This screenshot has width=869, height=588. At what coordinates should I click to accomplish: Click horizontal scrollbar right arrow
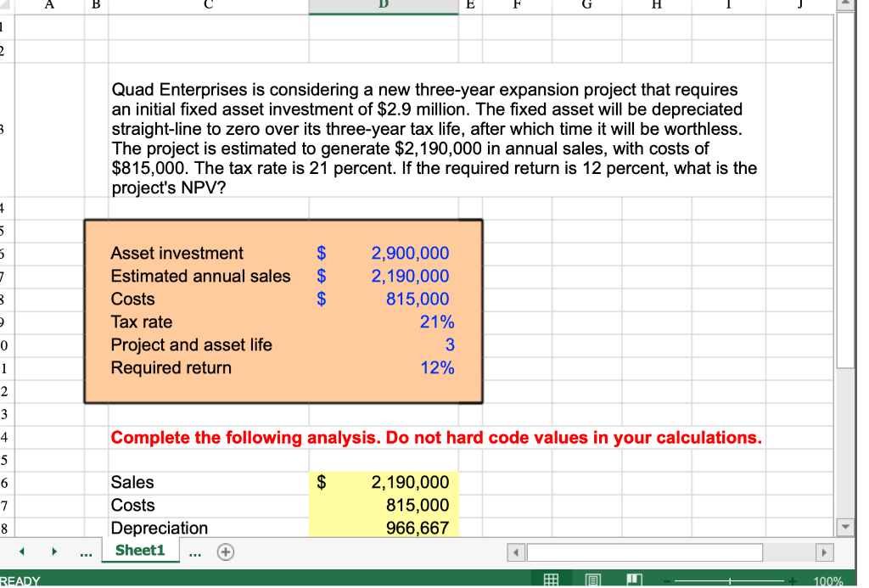824,552
